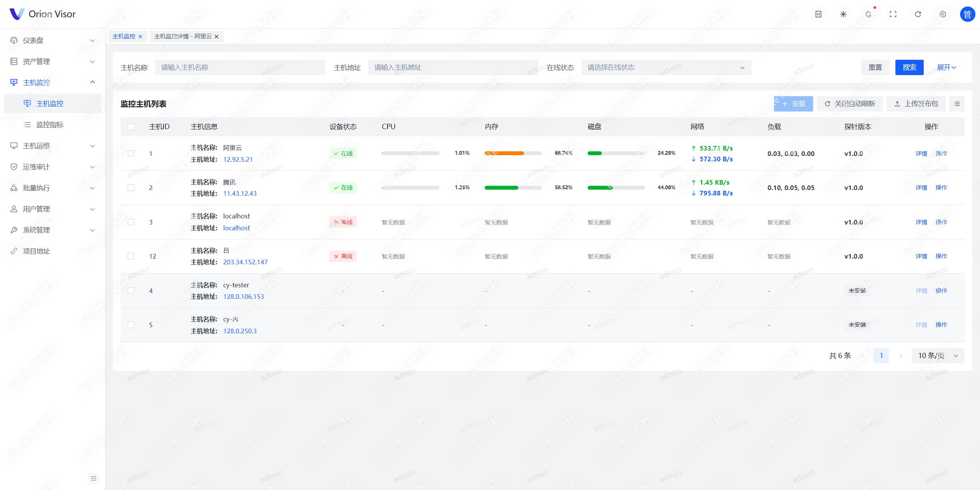Open the settings gear in the header
The width and height of the screenshot is (980, 490).
click(942, 14)
